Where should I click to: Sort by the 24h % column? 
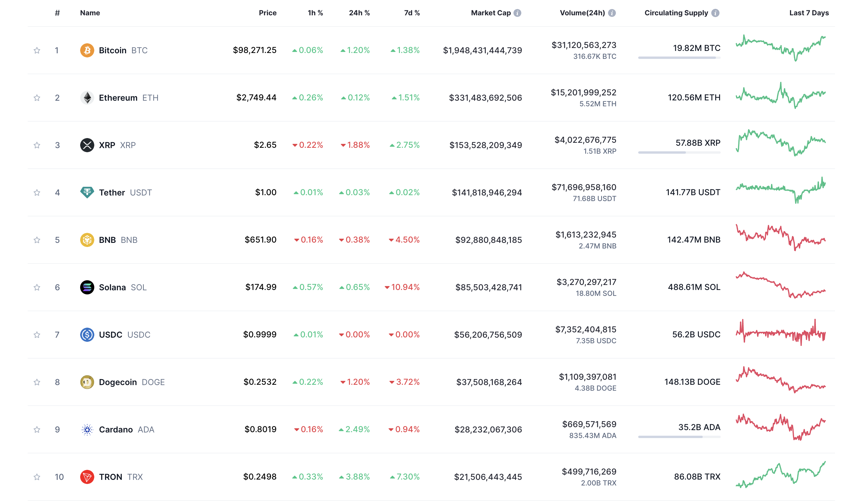coord(359,13)
